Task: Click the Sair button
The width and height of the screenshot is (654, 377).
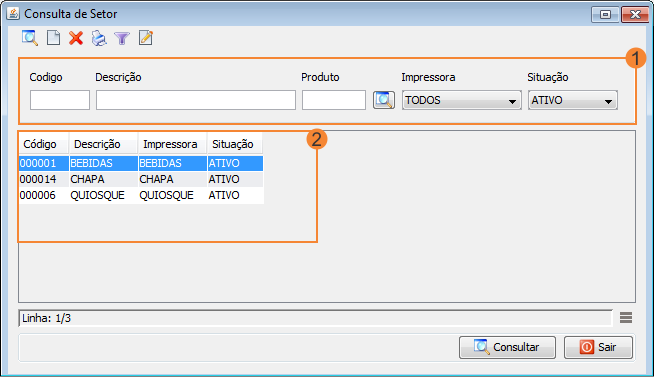Action: 598,347
